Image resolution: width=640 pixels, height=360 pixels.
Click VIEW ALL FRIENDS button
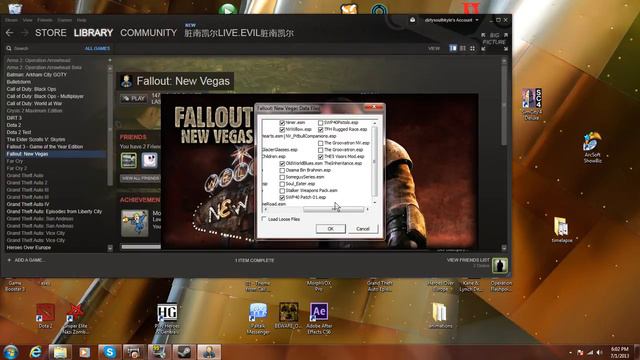pos(140,178)
